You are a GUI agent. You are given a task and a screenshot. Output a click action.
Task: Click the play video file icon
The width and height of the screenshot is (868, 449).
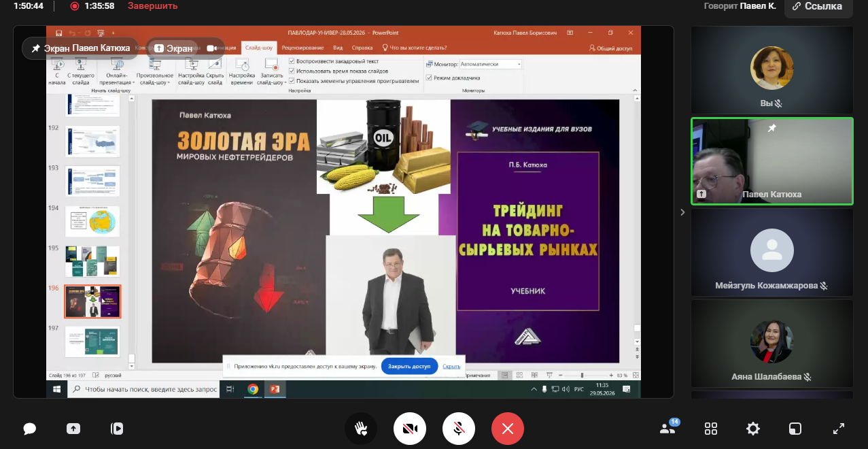117,429
